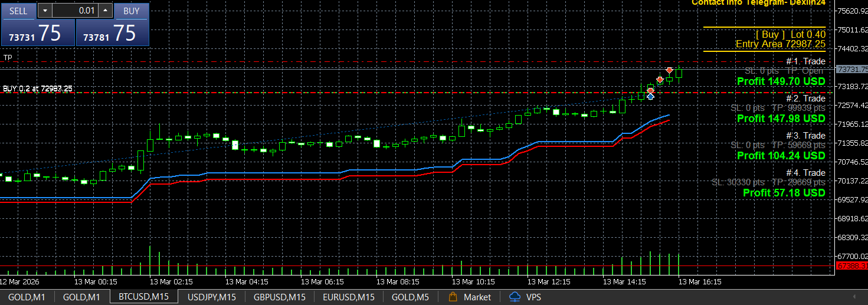This screenshot has height=305, width=868.
Task: Click the BUY one-click trading button
Action: pos(132,11)
